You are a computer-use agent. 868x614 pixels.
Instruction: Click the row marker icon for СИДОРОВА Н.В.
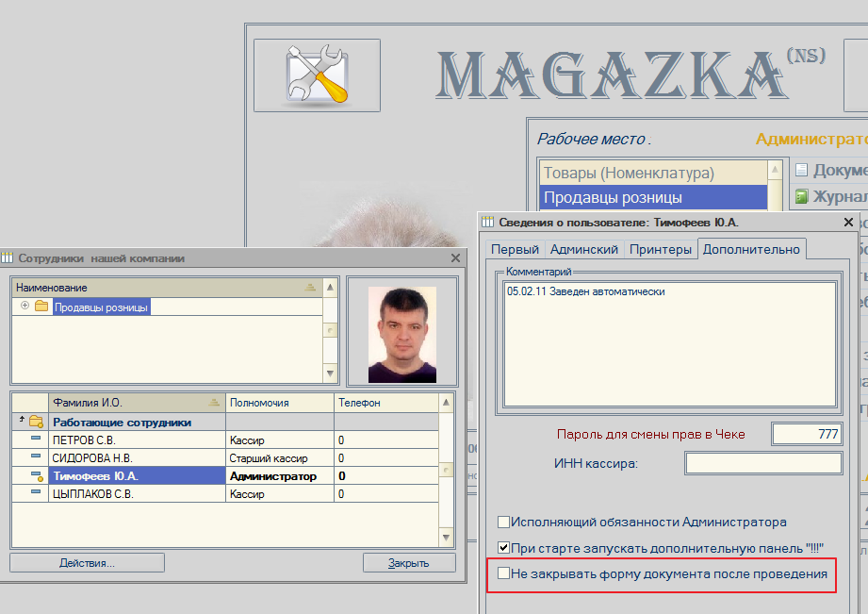coord(36,456)
